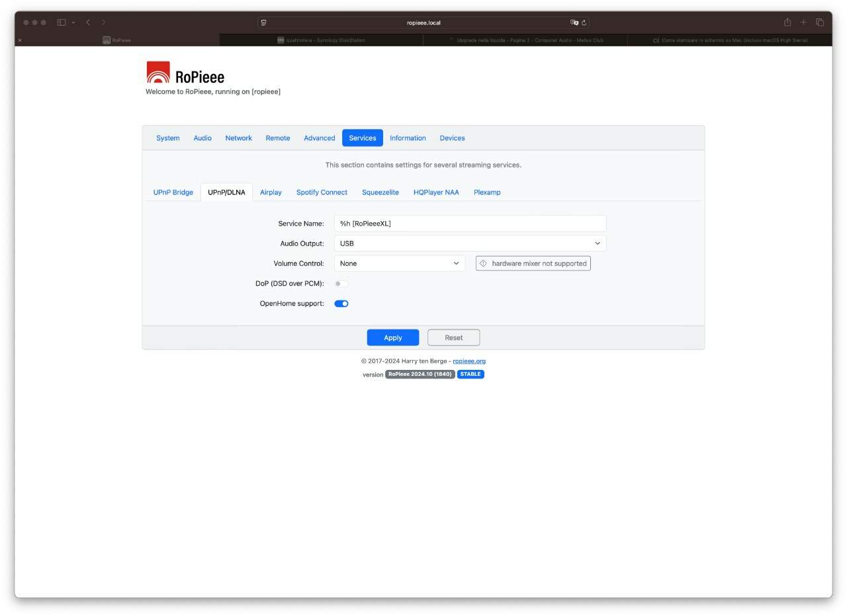Open the Audio tab
The width and height of the screenshot is (847, 616).
(202, 138)
